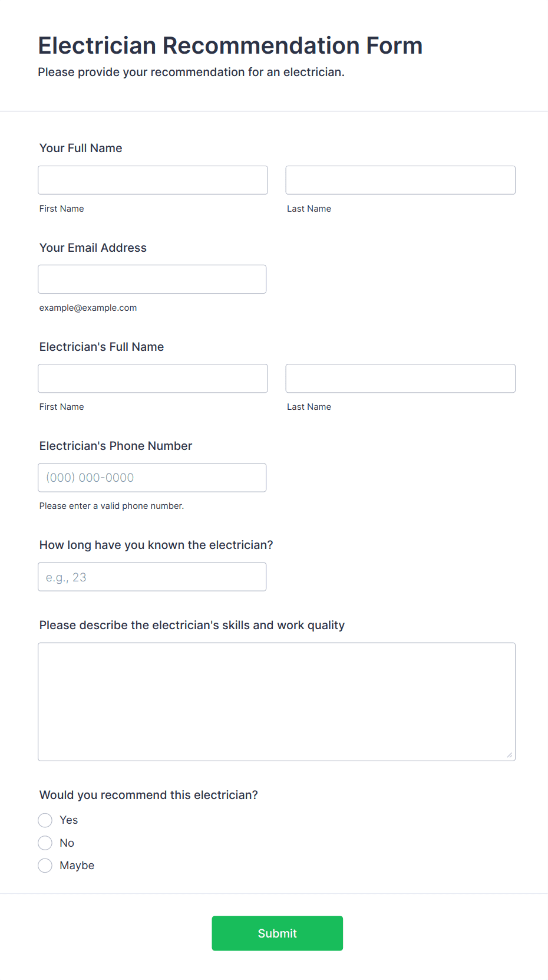Click the Yes option label text

coord(69,820)
